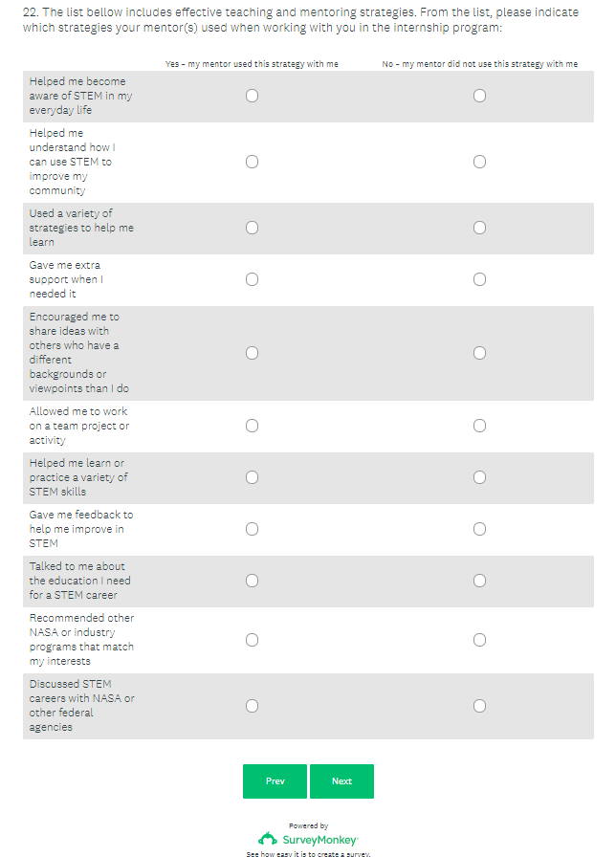Choose Yes for 'use STEM to improve my community'
The width and height of the screenshot is (616, 857).
pos(252,162)
